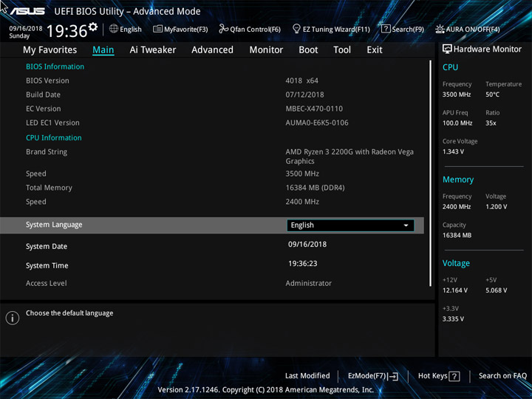The height and width of the screenshot is (399, 532).
Task: Click the globe language icon
Action: [114, 29]
